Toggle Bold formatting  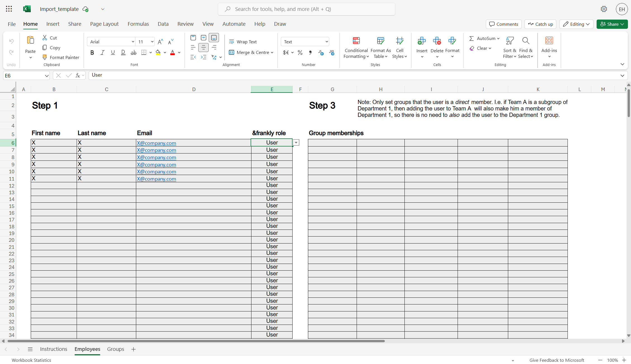tap(92, 53)
